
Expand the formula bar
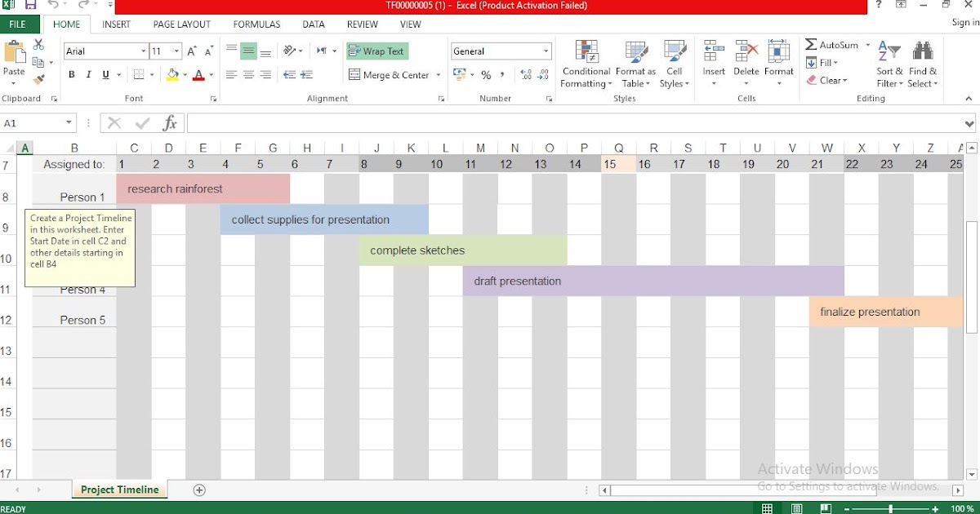(x=969, y=124)
